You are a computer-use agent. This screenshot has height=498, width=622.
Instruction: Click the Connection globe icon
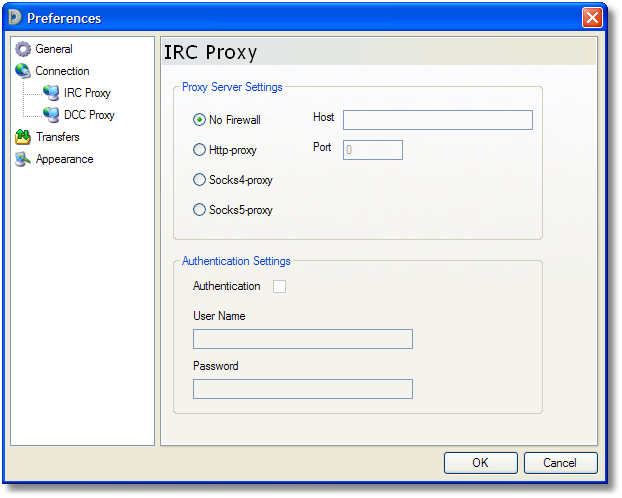coord(23,71)
